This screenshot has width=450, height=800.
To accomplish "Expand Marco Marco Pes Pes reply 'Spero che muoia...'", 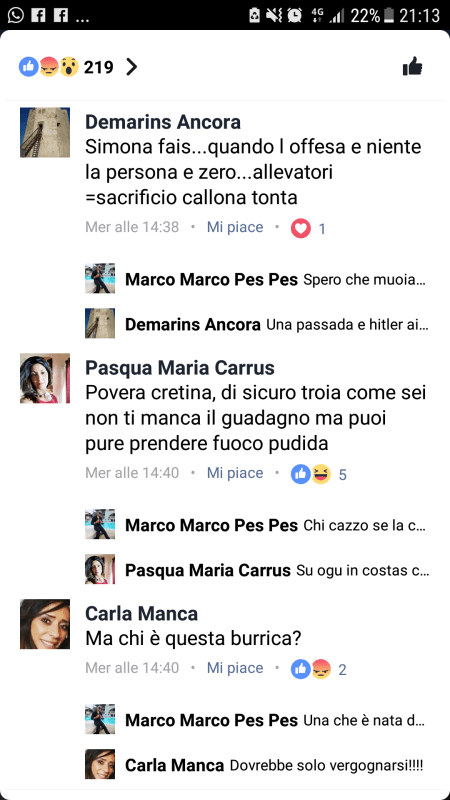I will coord(255,280).
